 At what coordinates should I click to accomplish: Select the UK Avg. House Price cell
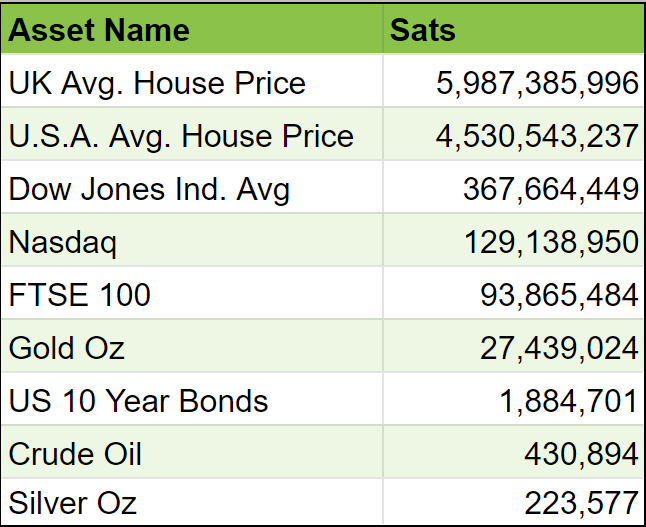click(x=157, y=83)
